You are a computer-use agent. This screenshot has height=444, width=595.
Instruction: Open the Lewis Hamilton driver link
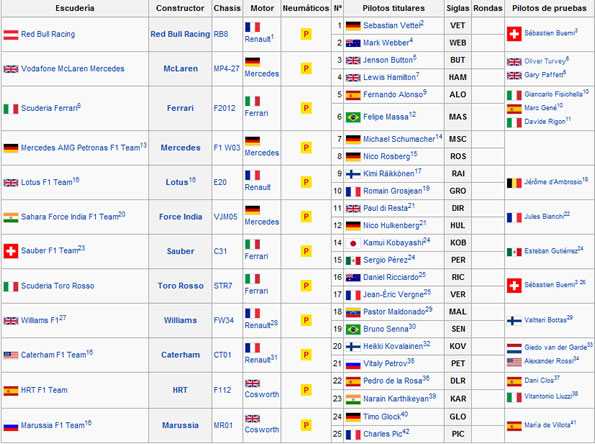pyautogui.click(x=389, y=77)
